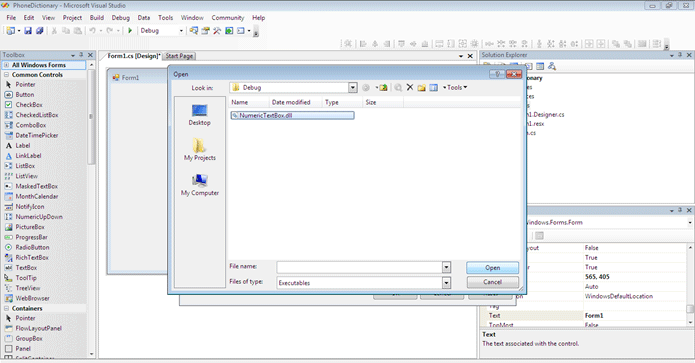This screenshot has width=695, height=363.
Task: Select the Form1.cs [Design] tab
Action: tap(134, 56)
